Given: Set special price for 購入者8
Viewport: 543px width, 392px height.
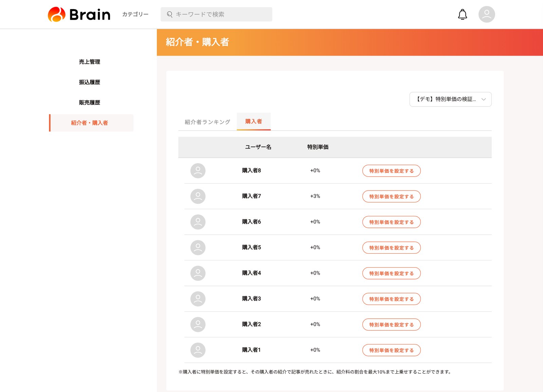Looking at the screenshot, I should (x=391, y=171).
